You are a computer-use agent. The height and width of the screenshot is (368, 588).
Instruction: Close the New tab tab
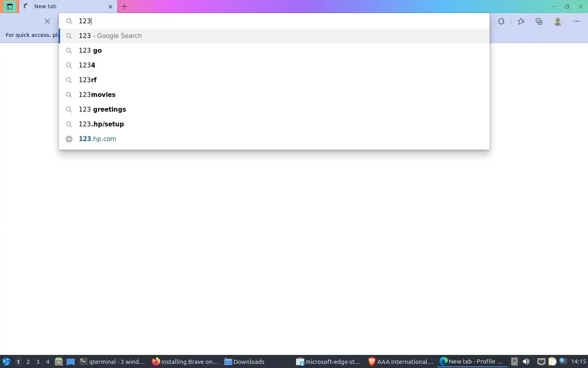[x=110, y=7]
